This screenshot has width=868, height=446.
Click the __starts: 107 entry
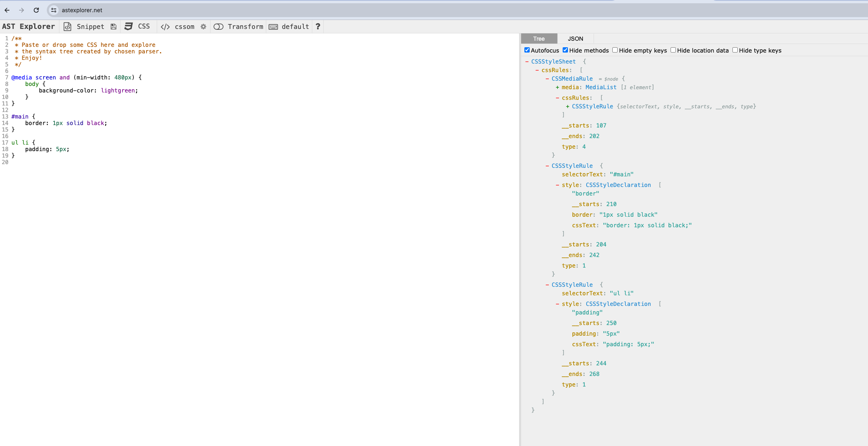point(584,125)
